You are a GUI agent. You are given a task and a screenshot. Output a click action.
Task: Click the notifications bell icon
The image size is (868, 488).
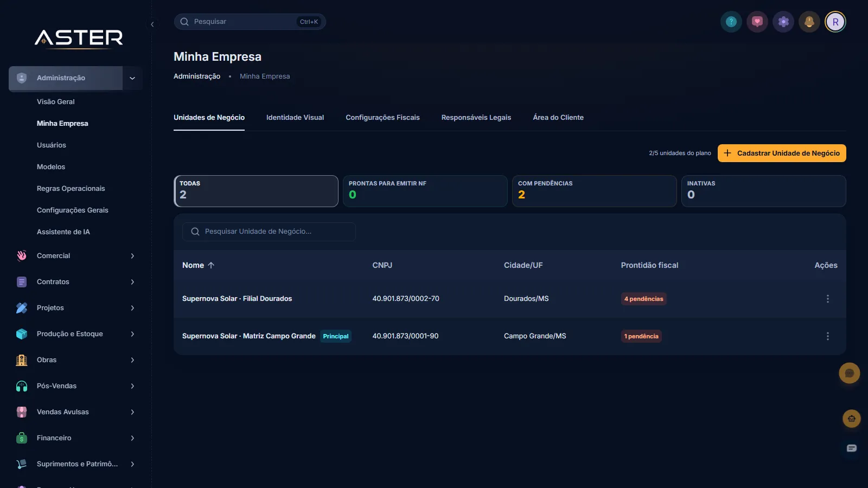(809, 22)
